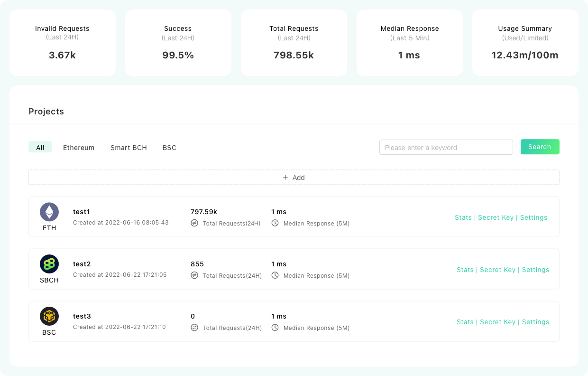
Task: Filter projects by Smart BCH
Action: [129, 148]
